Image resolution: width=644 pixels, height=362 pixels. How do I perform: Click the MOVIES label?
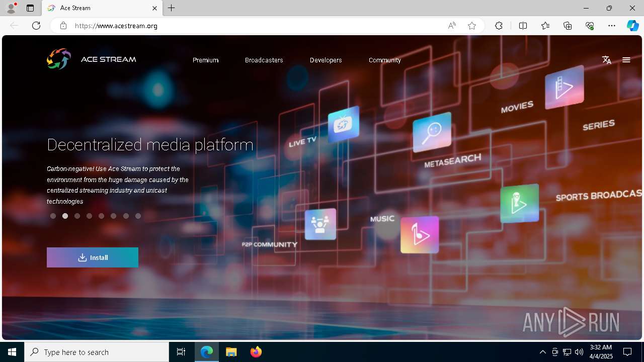coord(517,107)
